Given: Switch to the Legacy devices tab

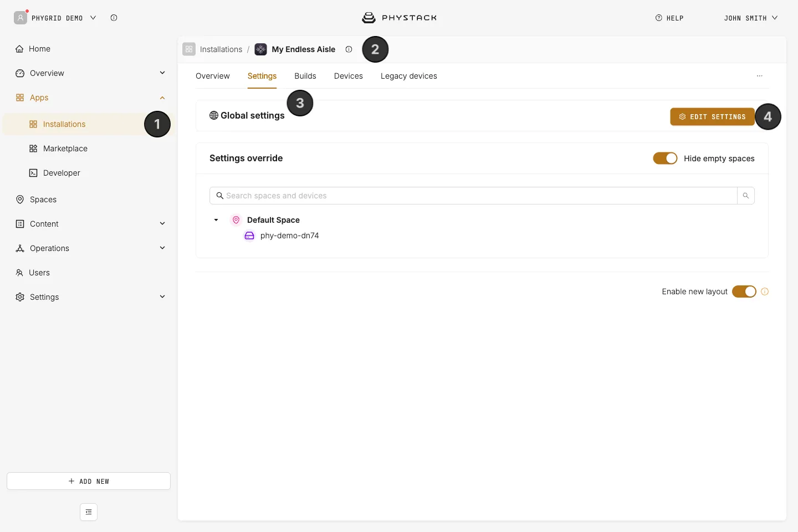Looking at the screenshot, I should point(409,76).
